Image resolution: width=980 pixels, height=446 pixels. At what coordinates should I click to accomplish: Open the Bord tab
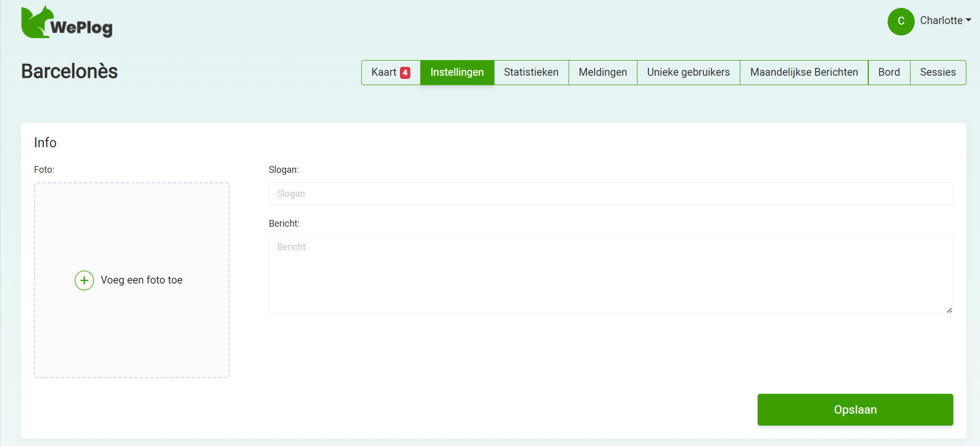tap(889, 73)
